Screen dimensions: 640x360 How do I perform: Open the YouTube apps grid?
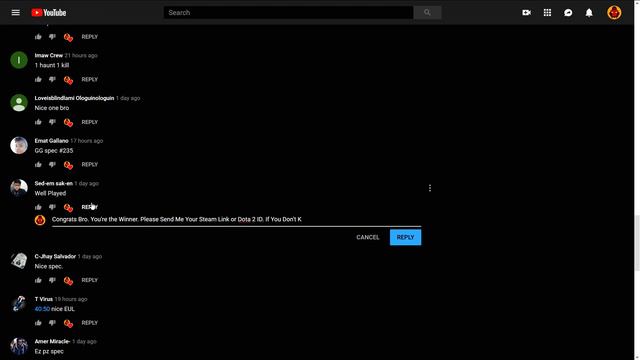click(547, 13)
